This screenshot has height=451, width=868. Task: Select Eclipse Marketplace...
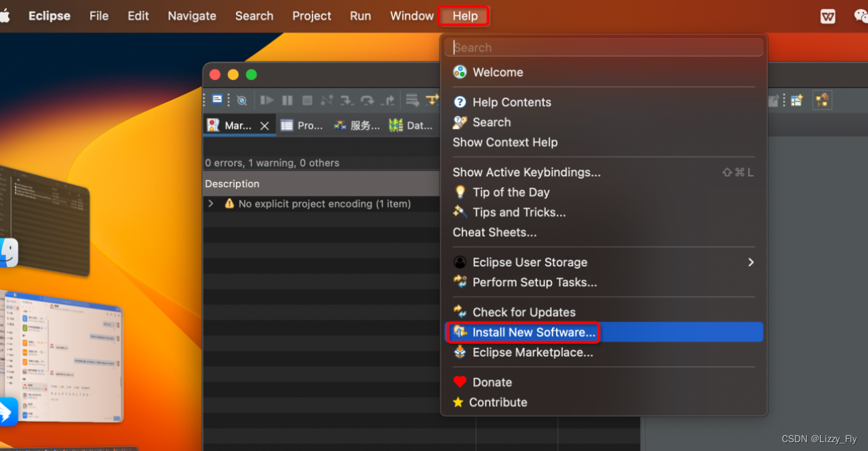(604, 353)
